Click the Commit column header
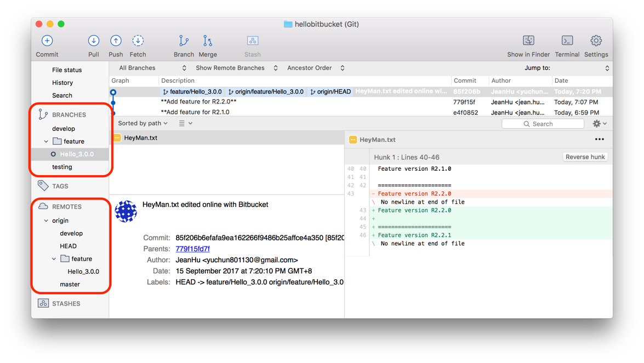The height and width of the screenshot is (363, 644). tap(465, 80)
